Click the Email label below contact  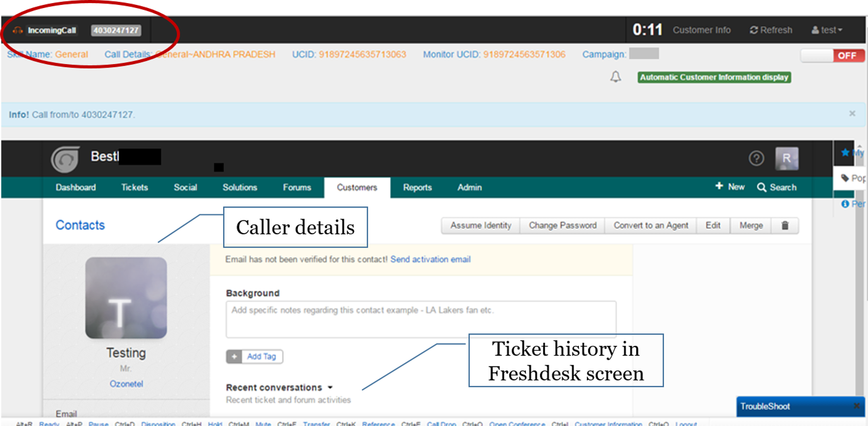[66, 413]
